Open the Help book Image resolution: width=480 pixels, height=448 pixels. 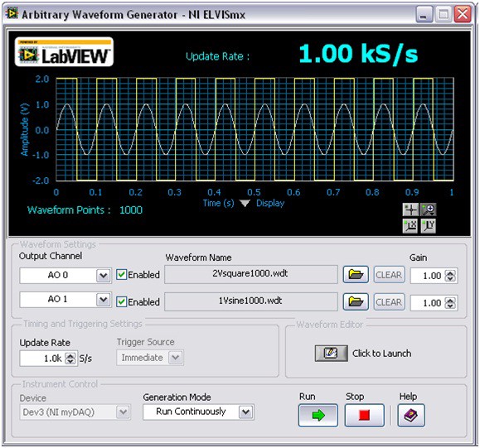pos(411,415)
